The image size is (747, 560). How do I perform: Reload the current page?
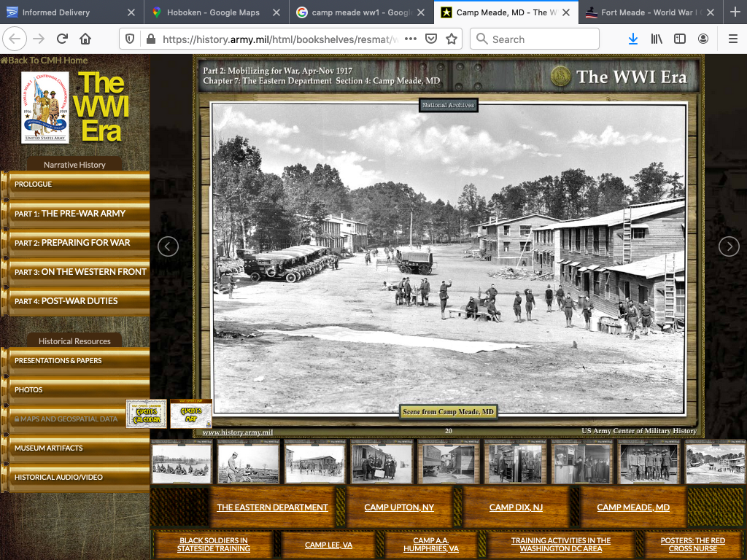click(62, 39)
